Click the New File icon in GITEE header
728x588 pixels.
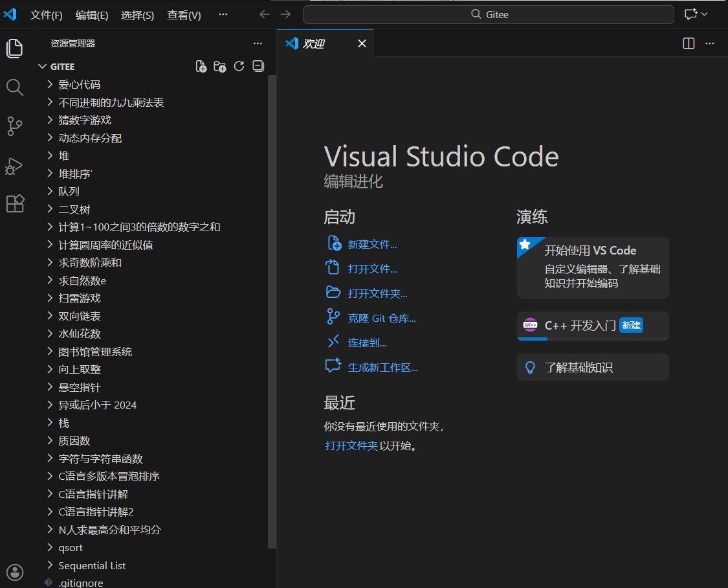coord(201,67)
